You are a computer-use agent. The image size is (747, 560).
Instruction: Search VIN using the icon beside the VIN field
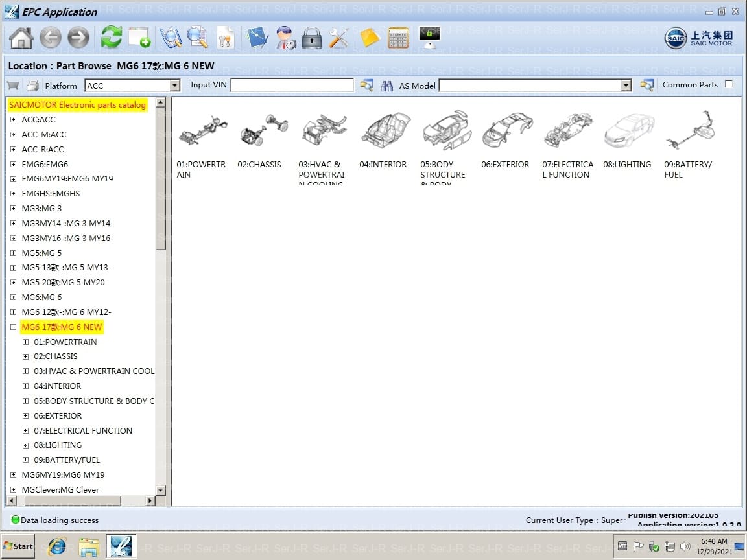[x=366, y=86]
